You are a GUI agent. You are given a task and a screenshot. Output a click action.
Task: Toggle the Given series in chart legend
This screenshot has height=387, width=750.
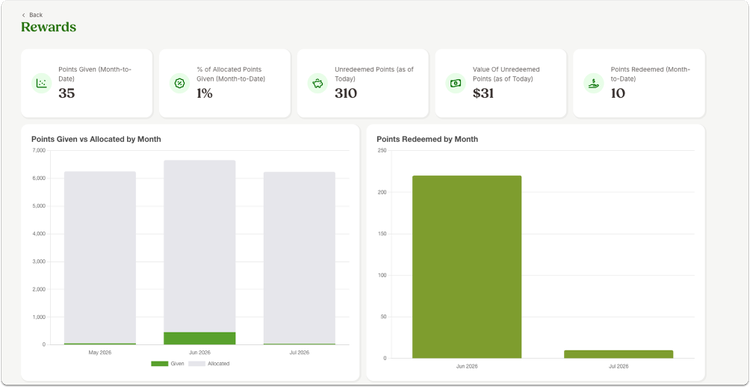(167, 364)
